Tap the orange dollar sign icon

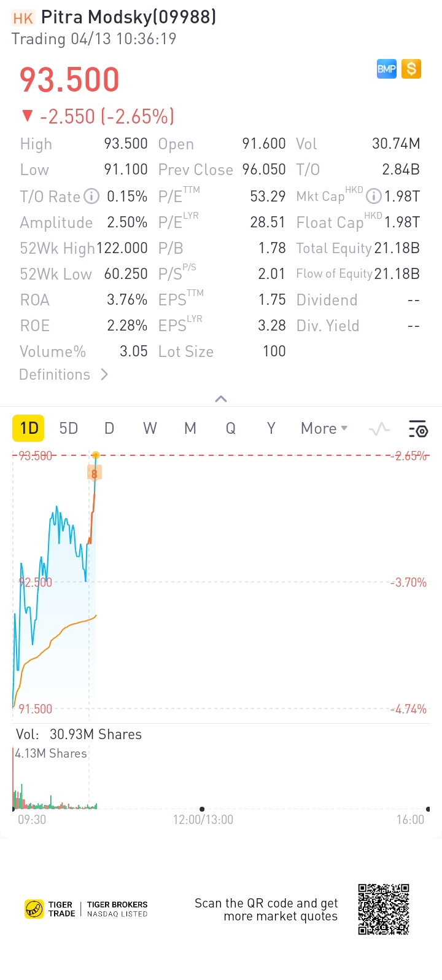pos(411,69)
